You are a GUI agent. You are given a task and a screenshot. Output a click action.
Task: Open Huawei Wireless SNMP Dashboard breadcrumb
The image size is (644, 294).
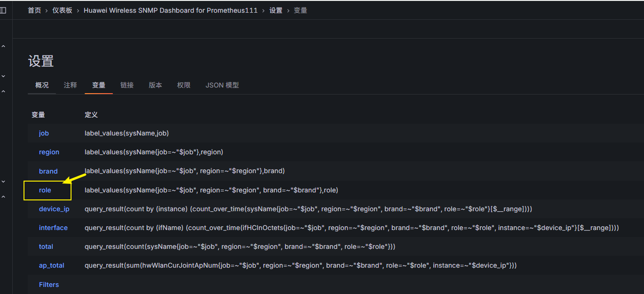point(170,10)
